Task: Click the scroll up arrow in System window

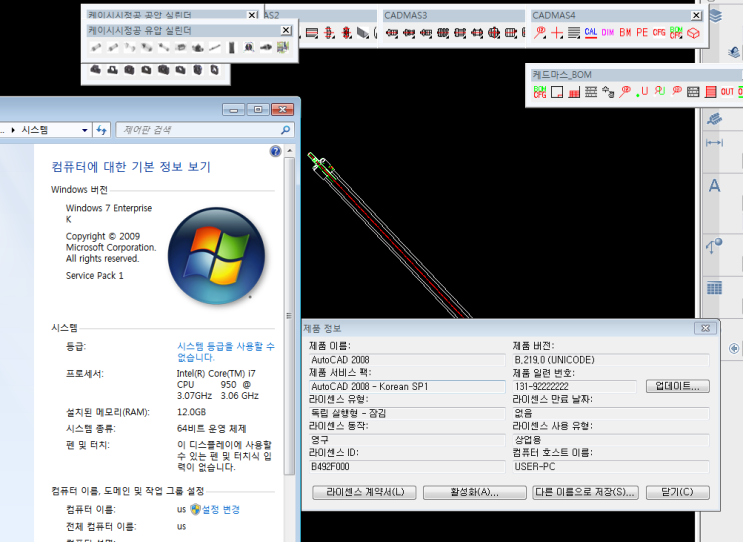Action: tap(290, 151)
